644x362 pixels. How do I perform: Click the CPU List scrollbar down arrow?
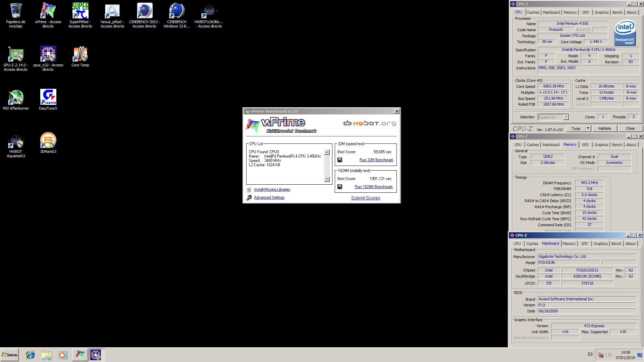point(327,179)
